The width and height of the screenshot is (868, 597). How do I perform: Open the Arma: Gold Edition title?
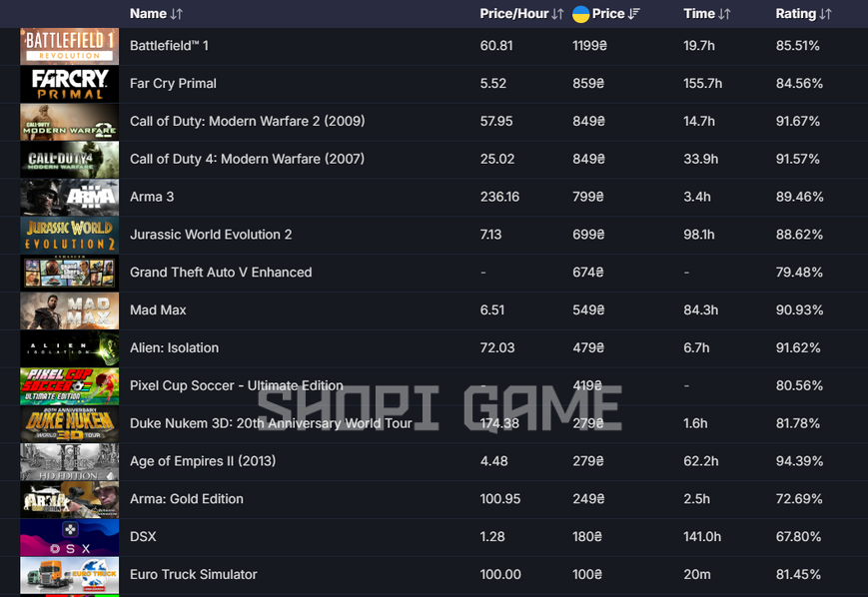(187, 499)
